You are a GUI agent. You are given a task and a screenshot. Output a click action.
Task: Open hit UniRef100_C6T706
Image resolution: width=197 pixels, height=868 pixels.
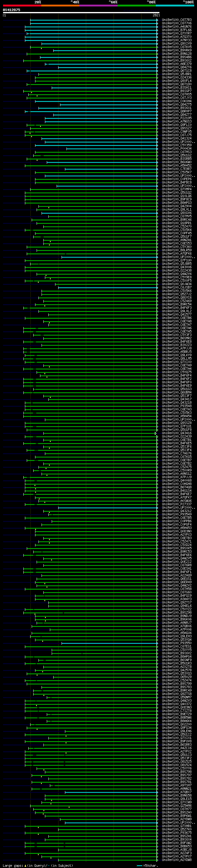point(177,23)
